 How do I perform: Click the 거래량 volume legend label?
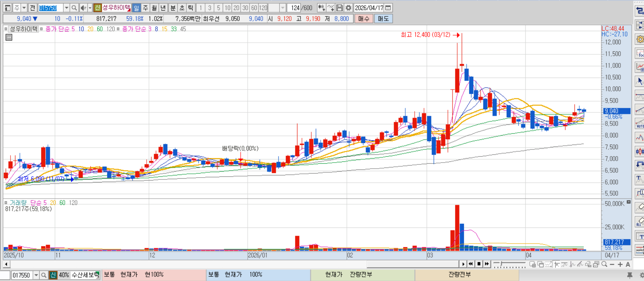(x=18, y=203)
